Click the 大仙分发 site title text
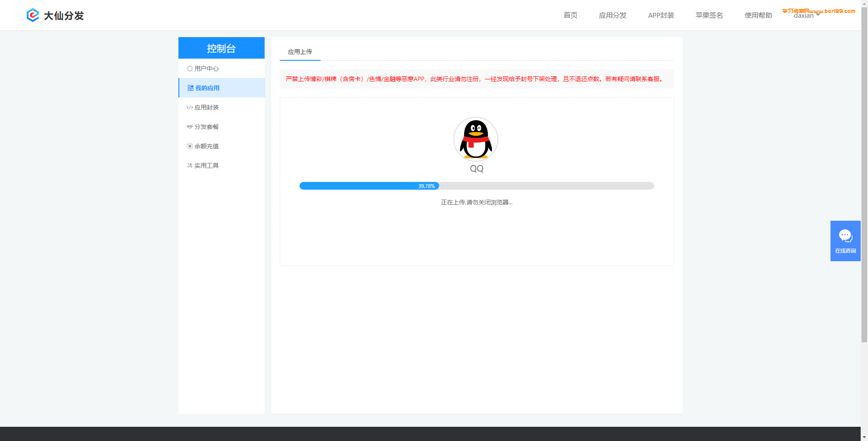The height and width of the screenshot is (441, 868). (64, 16)
